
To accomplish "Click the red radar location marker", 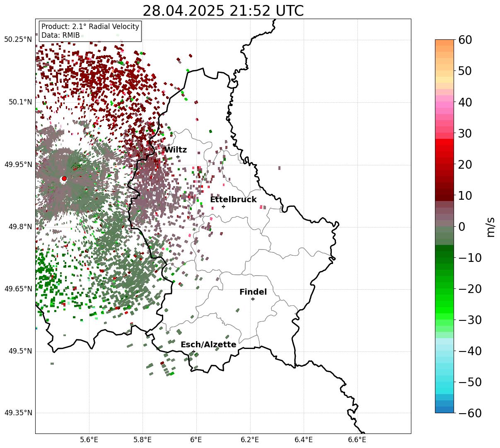I will 64,179.
